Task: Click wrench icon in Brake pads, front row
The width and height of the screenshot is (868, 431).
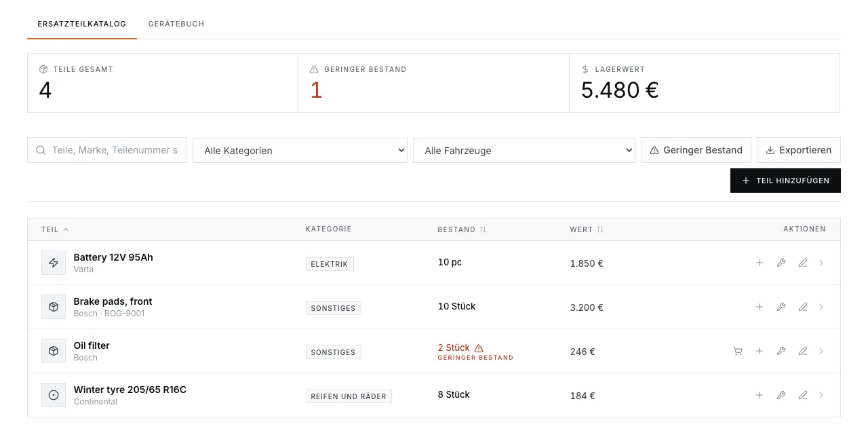Action: tap(781, 307)
